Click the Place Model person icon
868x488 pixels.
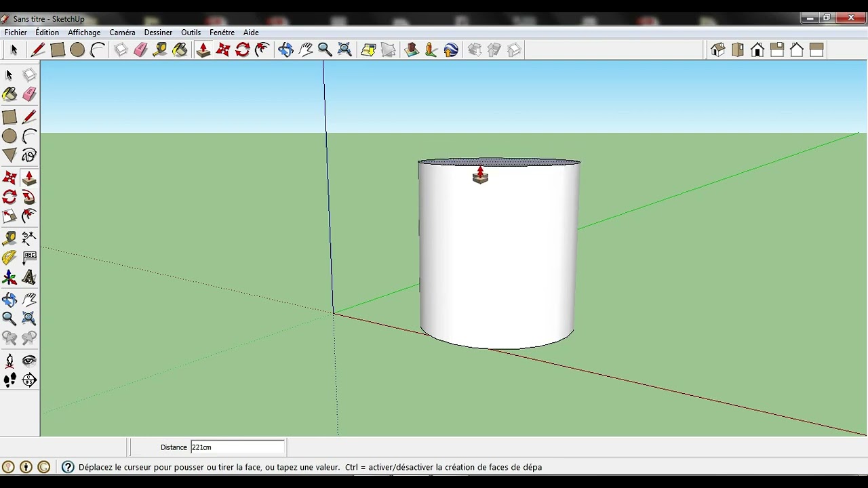point(431,49)
